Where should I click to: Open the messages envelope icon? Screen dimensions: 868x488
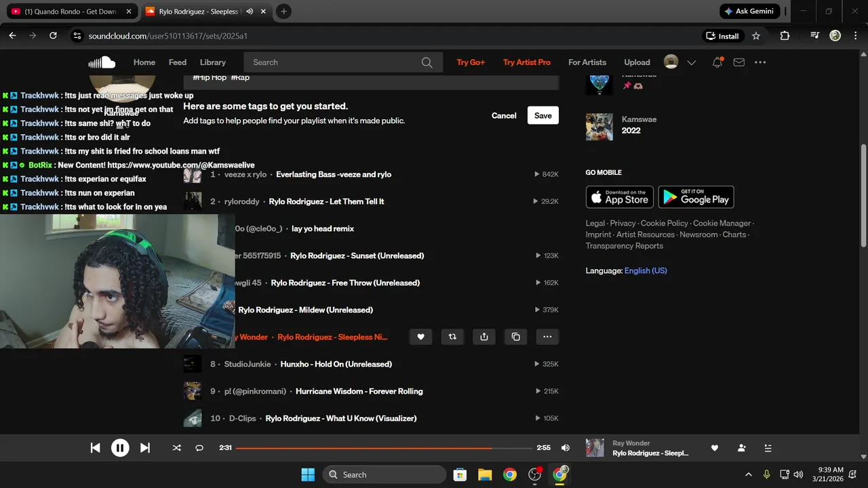(x=739, y=62)
